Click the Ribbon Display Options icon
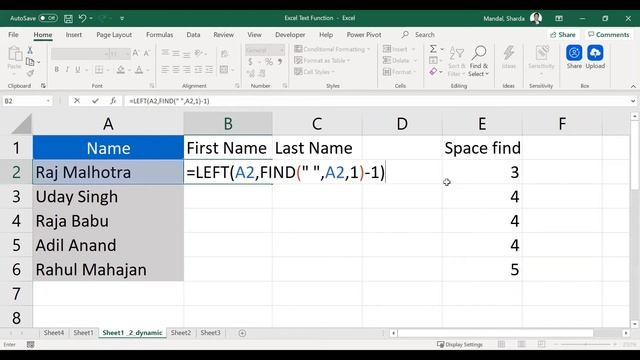Viewport: 640px width, 360px height. tap(559, 18)
